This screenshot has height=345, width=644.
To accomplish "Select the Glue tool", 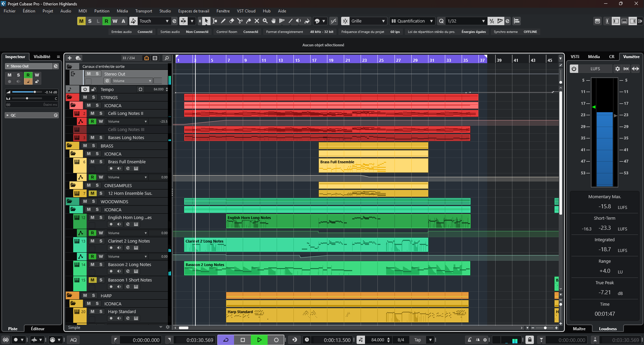I will pyautogui.click(x=248, y=21).
